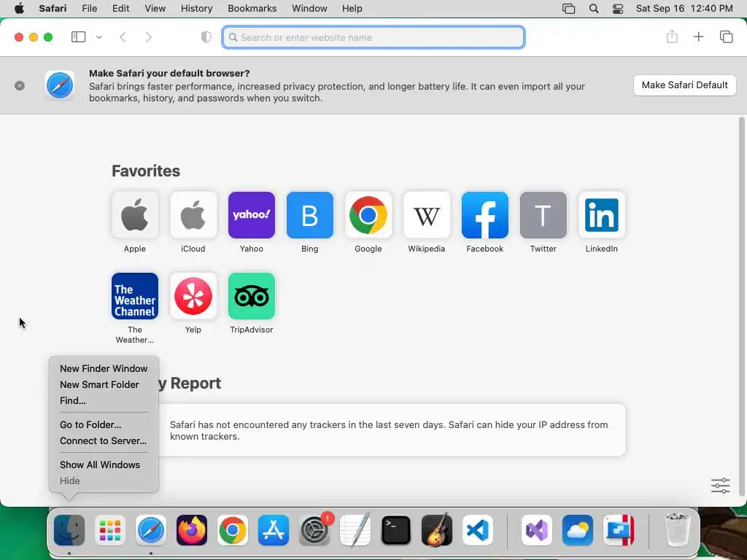Click the screen mirroring menu bar icon
This screenshot has width=747, height=560.
[568, 9]
